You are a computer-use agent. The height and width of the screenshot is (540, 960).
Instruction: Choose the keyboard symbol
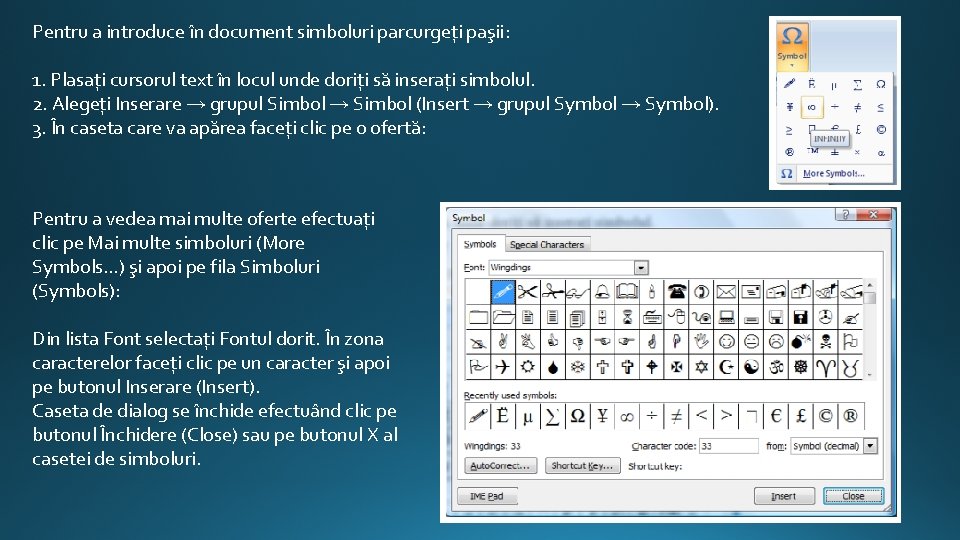652,317
